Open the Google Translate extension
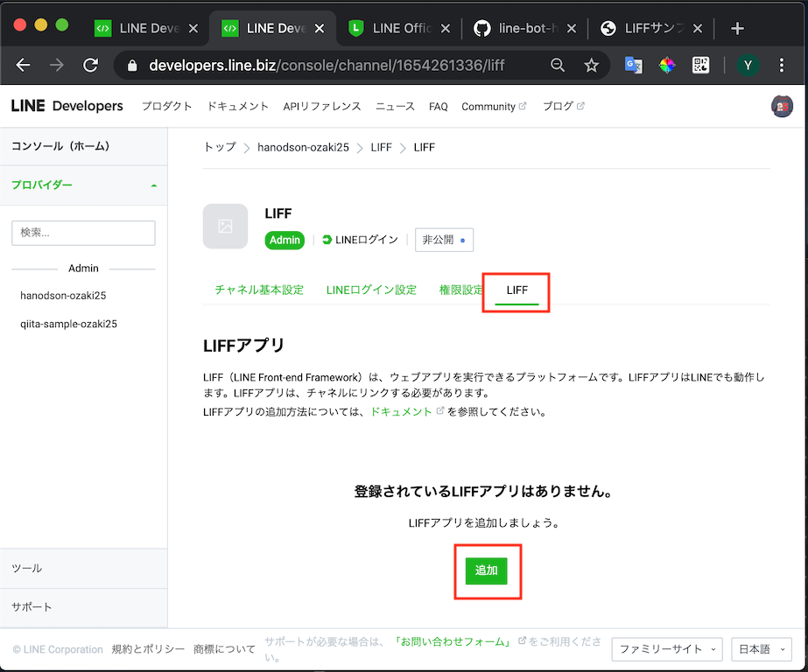The width and height of the screenshot is (808, 672). (x=633, y=66)
